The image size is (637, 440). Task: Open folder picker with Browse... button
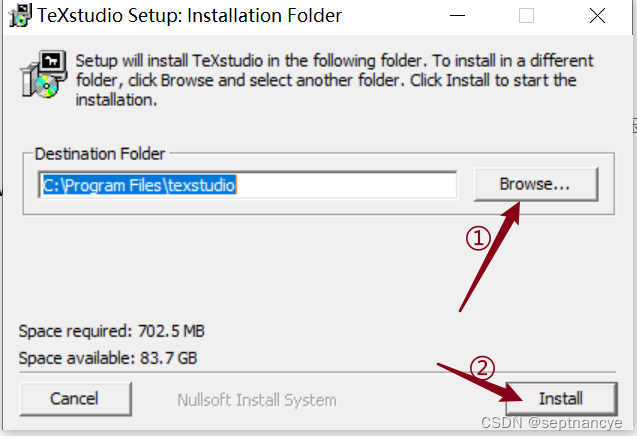point(536,184)
